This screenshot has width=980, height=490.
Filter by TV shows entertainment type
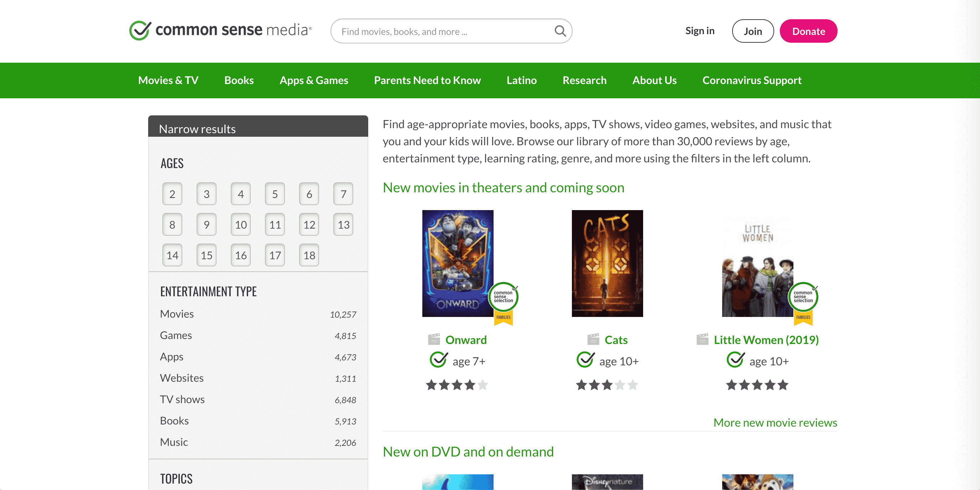[258, 399]
